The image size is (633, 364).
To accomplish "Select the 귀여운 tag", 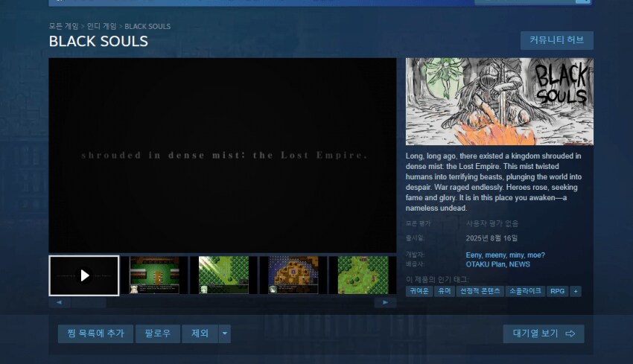I will (x=419, y=291).
